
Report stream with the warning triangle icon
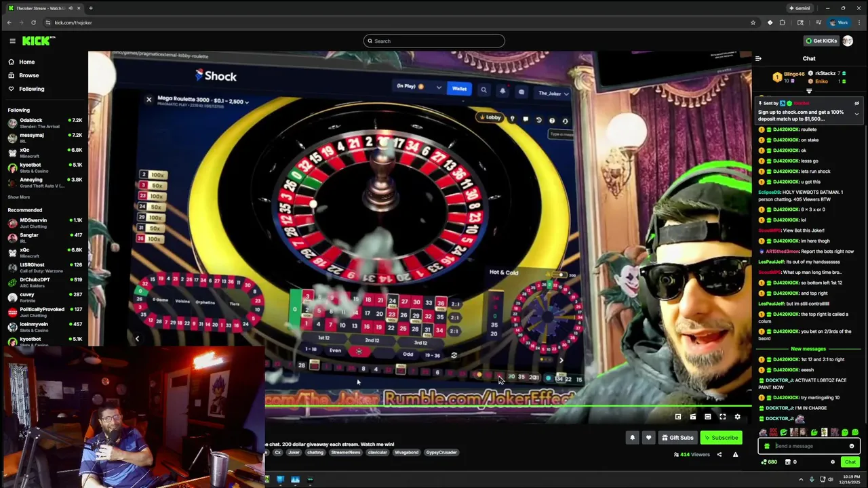[736, 455]
